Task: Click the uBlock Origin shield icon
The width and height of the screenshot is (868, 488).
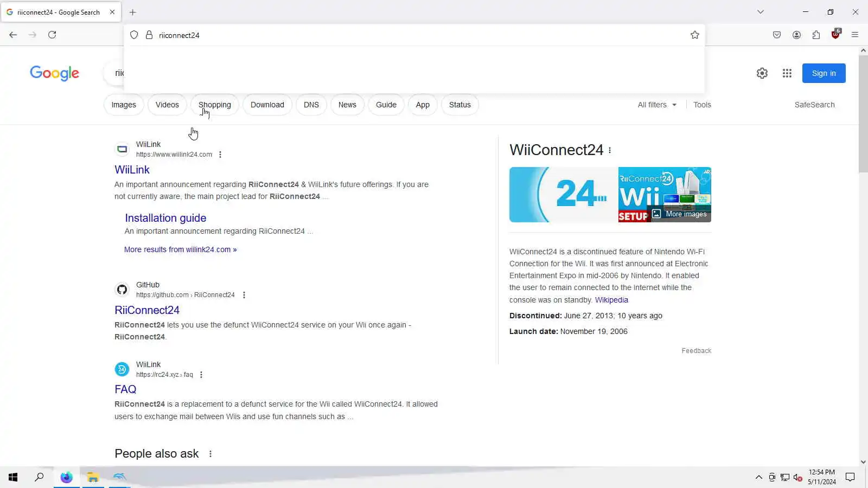Action: [x=835, y=34]
